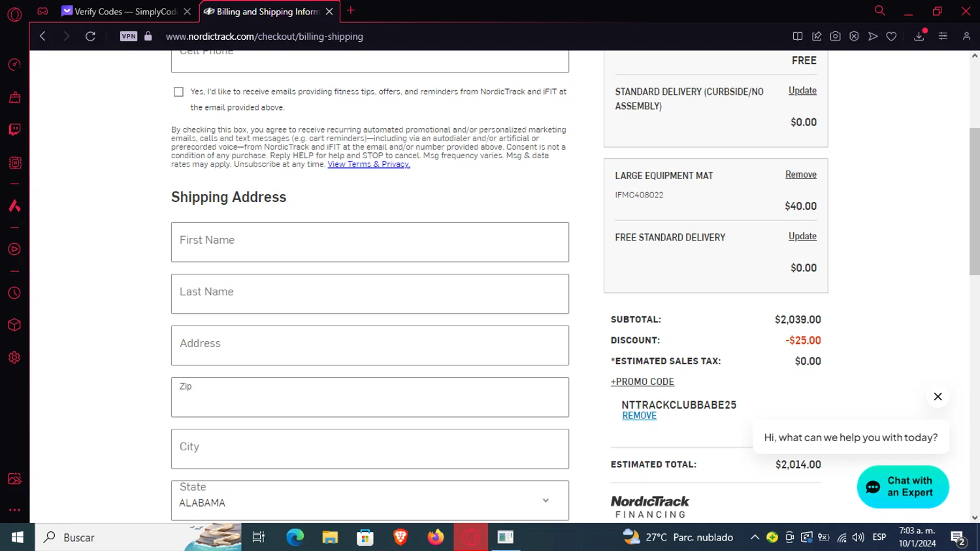Open History clock icon in sidebar
Viewport: 980px width, 551px height.
tap(14, 293)
